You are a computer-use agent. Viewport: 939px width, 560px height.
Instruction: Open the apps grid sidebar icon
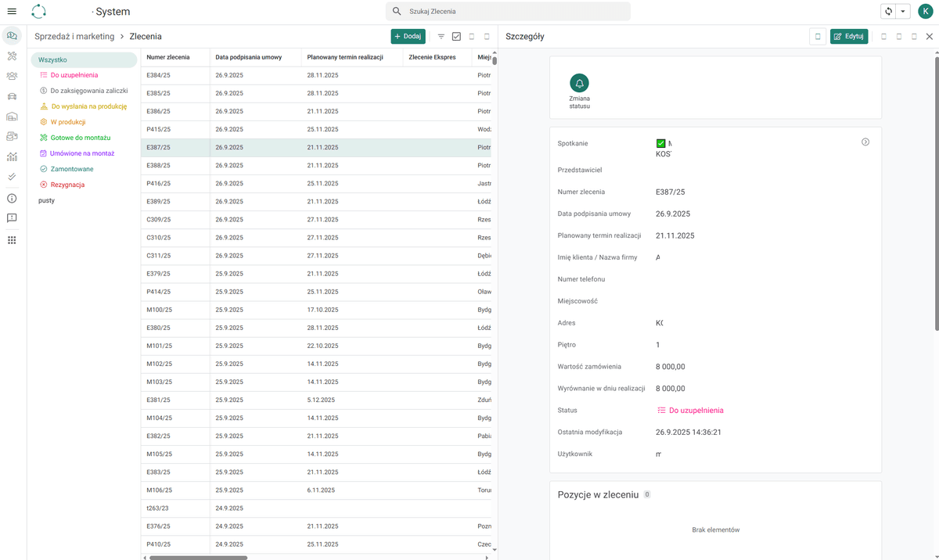[12, 240]
